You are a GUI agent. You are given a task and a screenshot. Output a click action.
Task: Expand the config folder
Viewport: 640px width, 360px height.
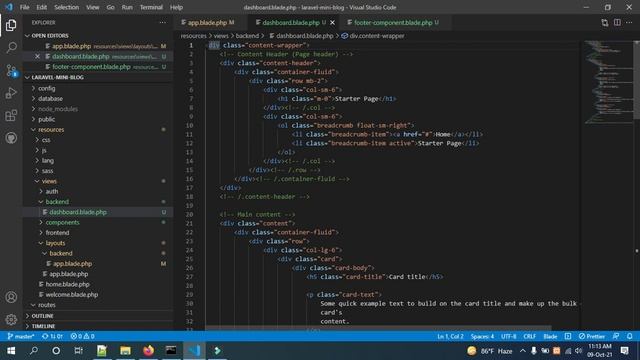click(x=47, y=88)
